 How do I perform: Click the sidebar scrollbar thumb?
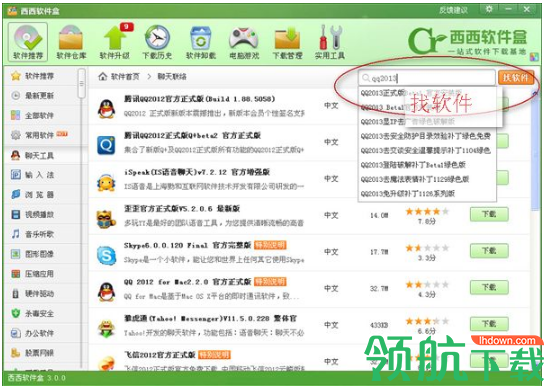click(x=82, y=83)
